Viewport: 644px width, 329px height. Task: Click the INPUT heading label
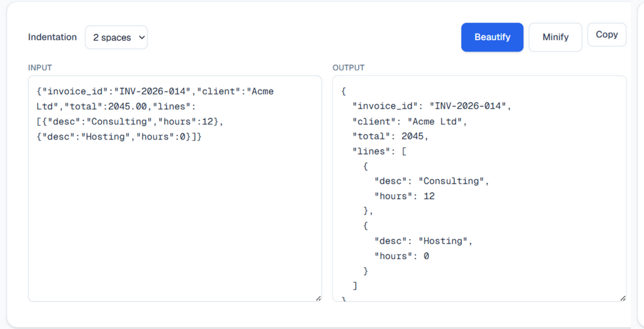click(40, 67)
